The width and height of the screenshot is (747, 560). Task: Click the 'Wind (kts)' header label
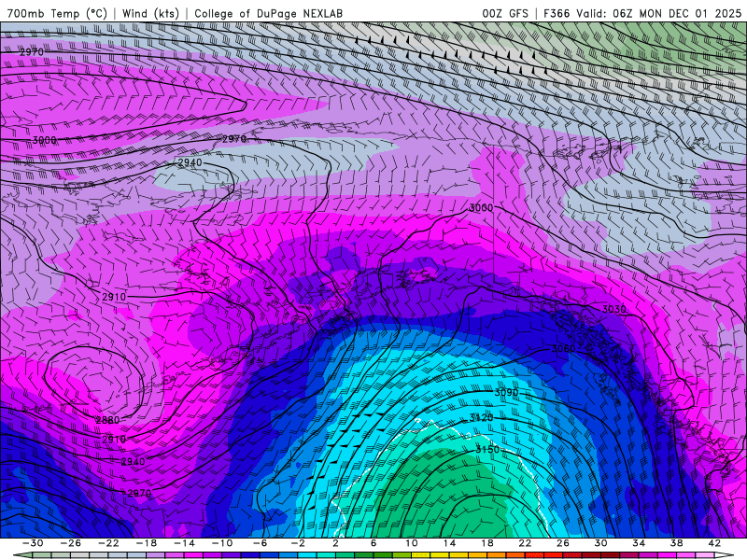coord(150,13)
